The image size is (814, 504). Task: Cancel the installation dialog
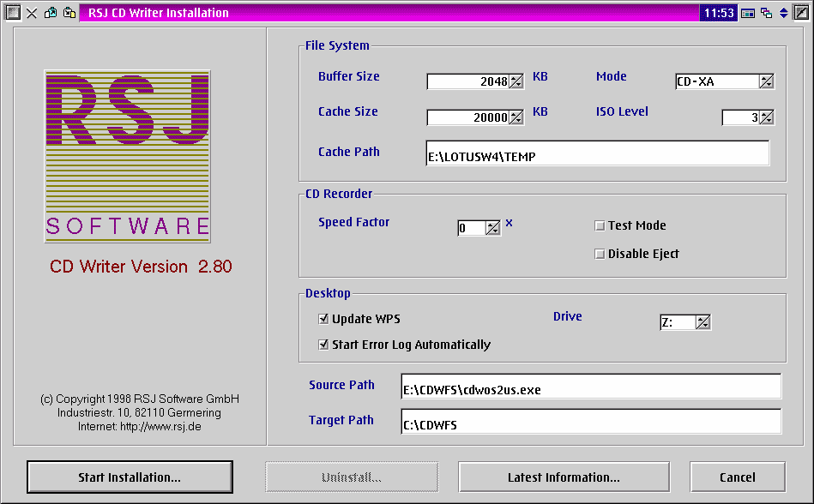(x=737, y=477)
